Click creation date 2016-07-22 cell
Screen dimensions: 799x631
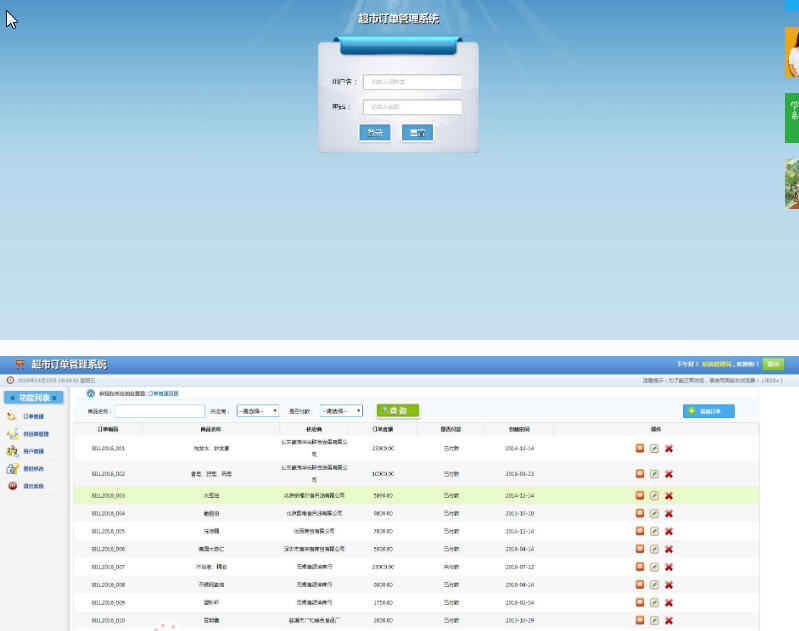click(x=520, y=567)
